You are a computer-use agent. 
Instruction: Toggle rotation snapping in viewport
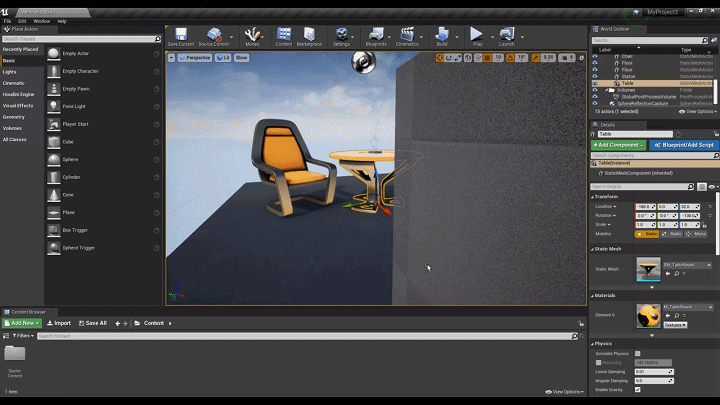pos(510,58)
